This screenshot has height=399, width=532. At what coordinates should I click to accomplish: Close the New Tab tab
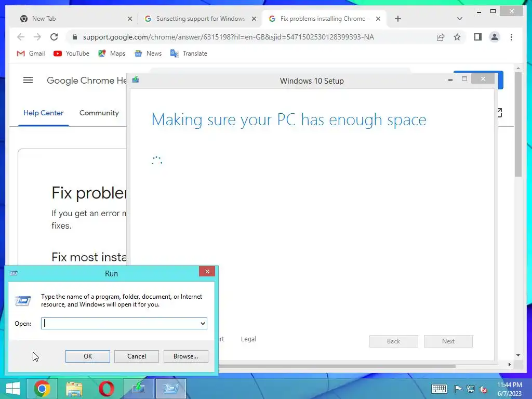pos(129,19)
